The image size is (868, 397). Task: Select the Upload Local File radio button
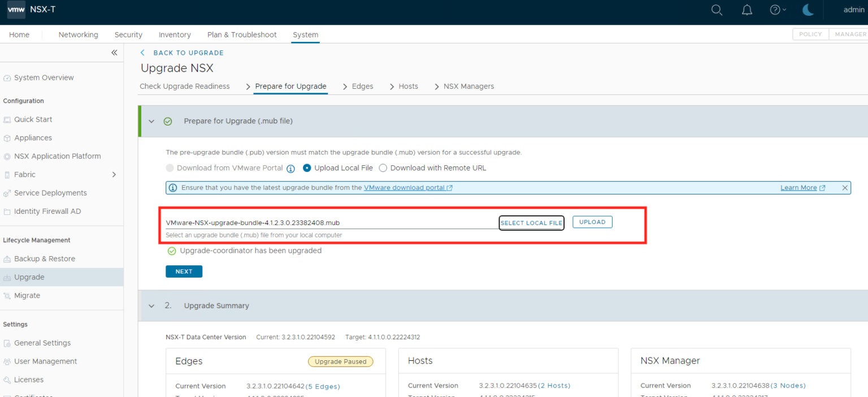pyautogui.click(x=307, y=167)
